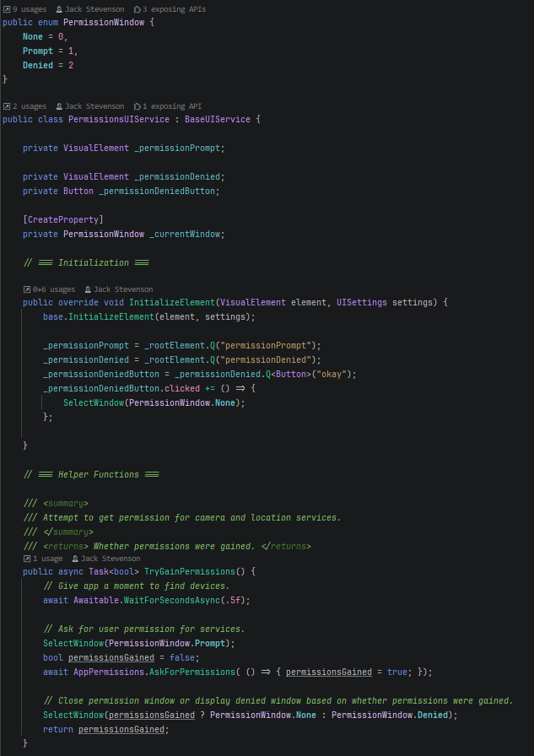This screenshot has height=756, width=534.
Task: Open the '3 exposing APIs' hint
Action: (x=170, y=9)
